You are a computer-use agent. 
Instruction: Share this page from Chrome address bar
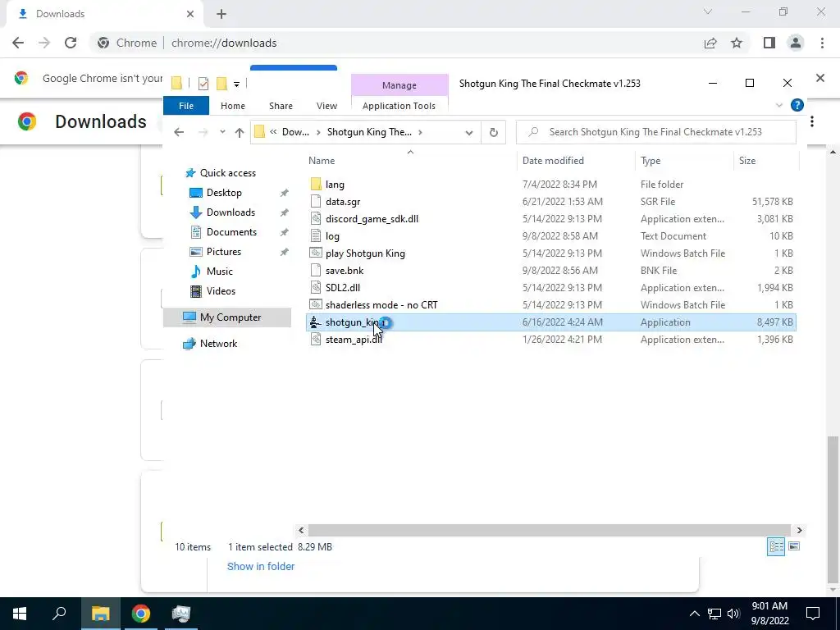click(x=710, y=43)
